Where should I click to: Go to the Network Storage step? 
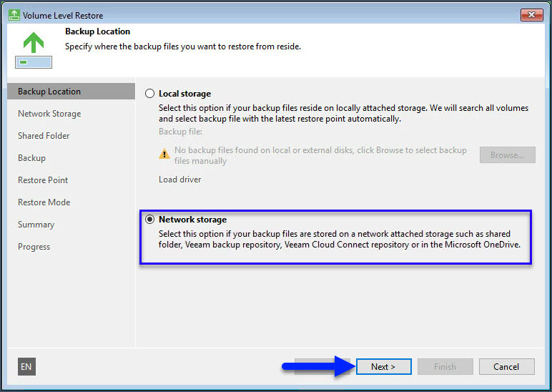click(49, 114)
